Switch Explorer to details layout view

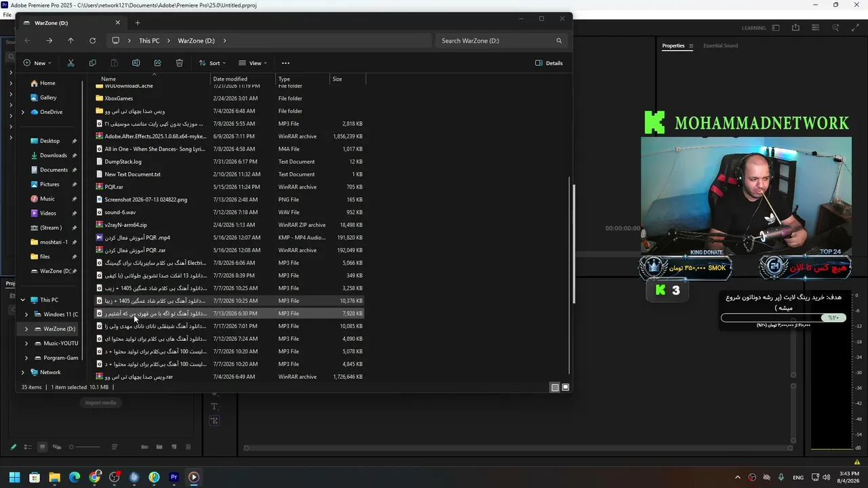[555, 388]
